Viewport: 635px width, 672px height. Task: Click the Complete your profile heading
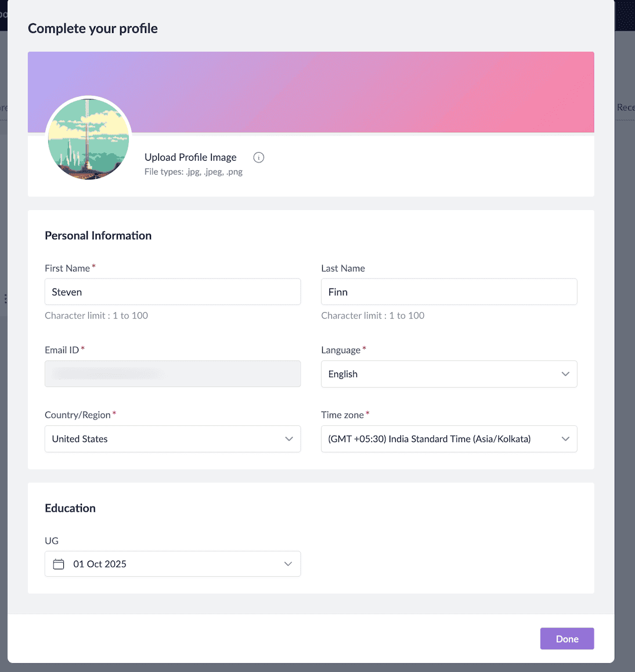(93, 28)
